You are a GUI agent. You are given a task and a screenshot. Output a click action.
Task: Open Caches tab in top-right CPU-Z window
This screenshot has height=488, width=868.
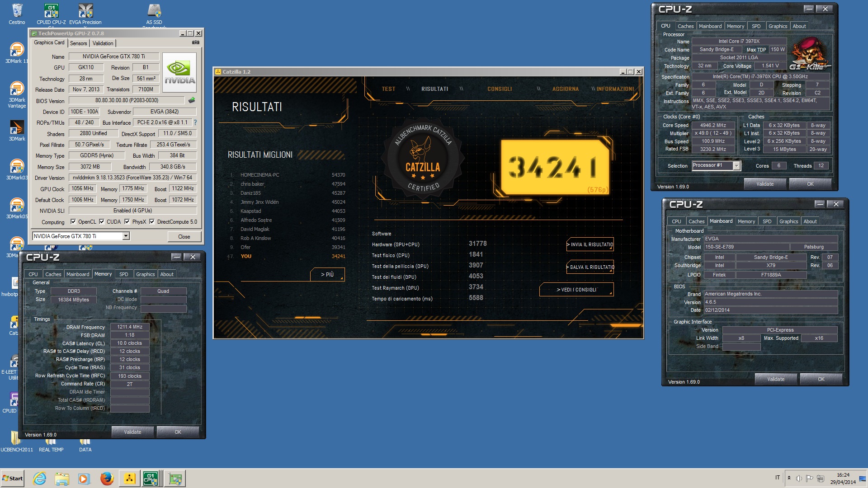click(685, 26)
